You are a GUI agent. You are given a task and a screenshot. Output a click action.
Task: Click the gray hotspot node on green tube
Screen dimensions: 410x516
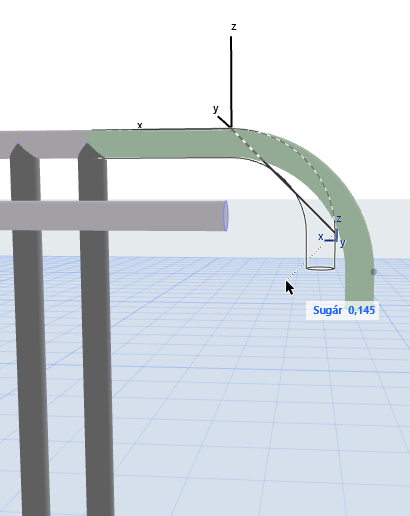tap(374, 272)
